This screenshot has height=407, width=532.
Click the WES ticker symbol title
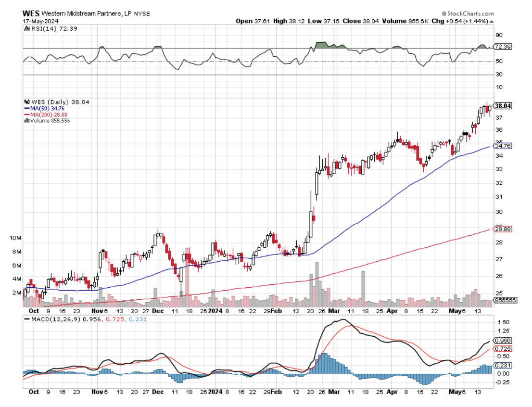pyautogui.click(x=31, y=13)
